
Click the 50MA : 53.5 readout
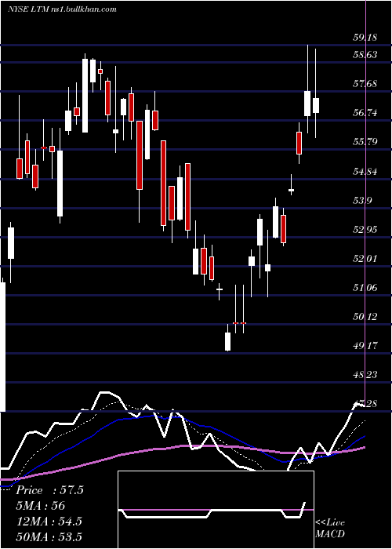tap(49, 537)
